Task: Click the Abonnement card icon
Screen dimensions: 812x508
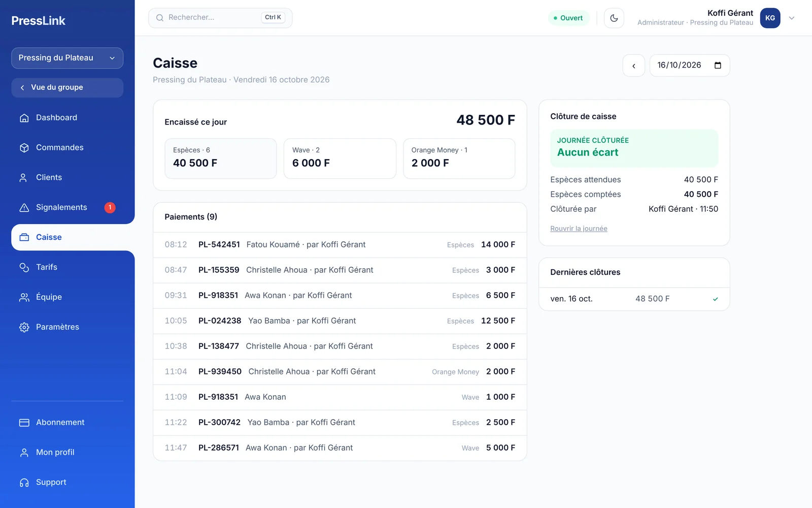Action: tap(24, 423)
